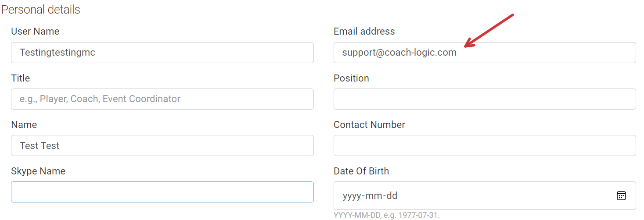Focus the Email address input box

pyautogui.click(x=485, y=53)
